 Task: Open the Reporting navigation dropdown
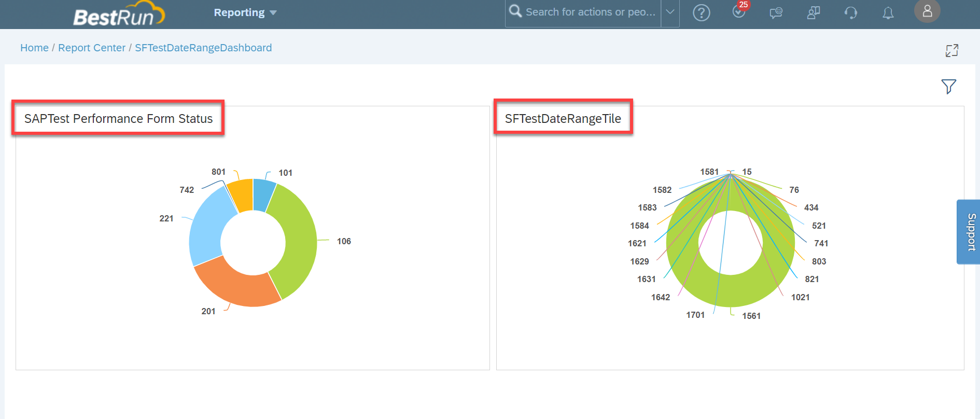(245, 12)
